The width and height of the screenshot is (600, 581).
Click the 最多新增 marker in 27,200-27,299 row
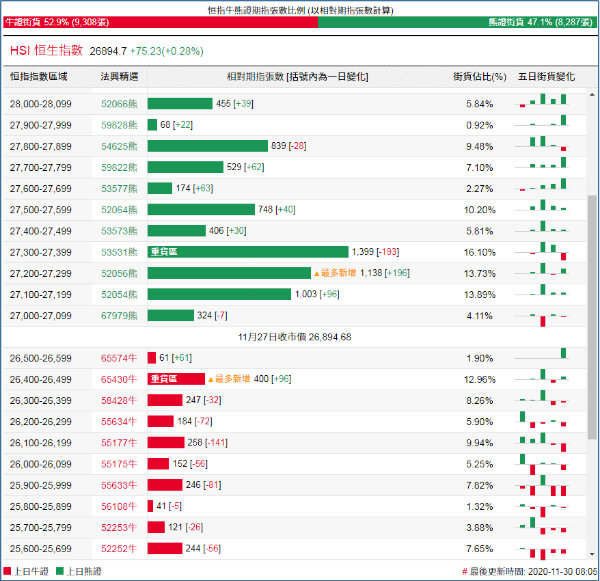(x=335, y=273)
